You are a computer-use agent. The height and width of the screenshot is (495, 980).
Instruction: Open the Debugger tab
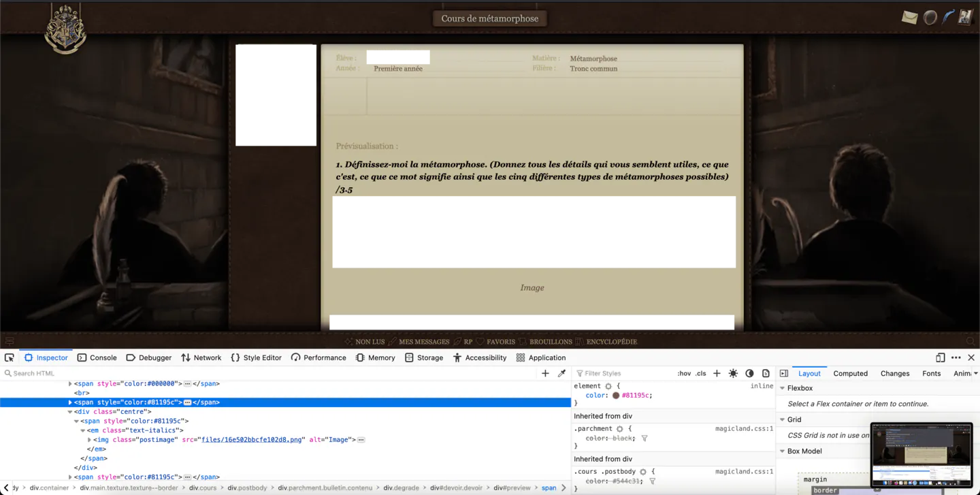149,357
